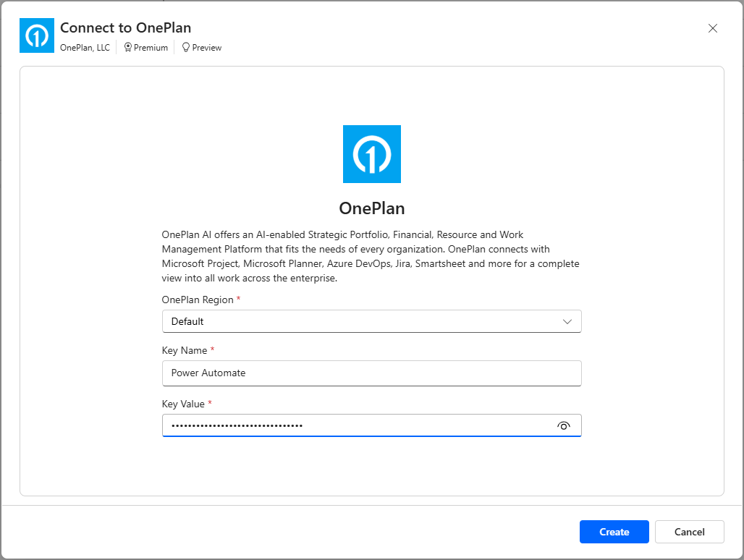Create the OnePlan connection

[x=614, y=532]
